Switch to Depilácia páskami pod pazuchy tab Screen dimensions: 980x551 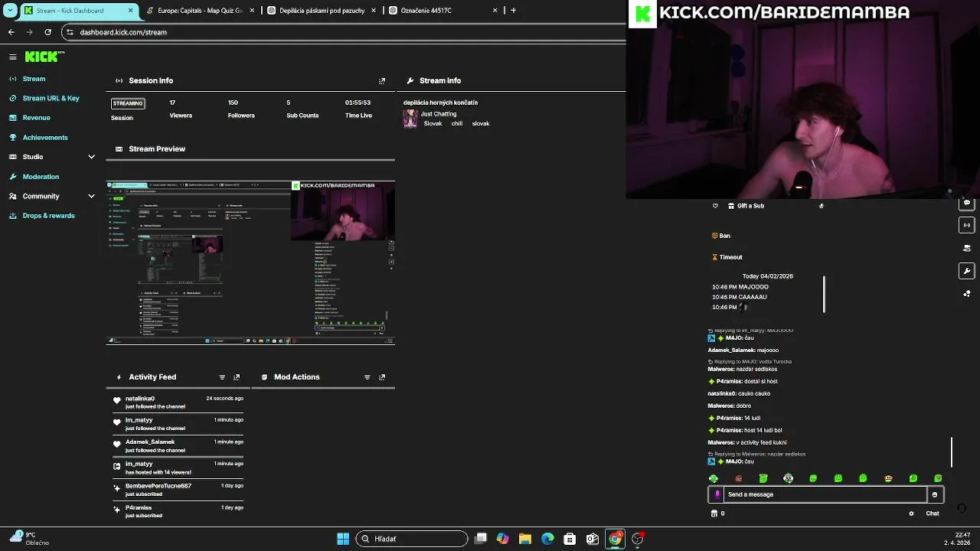[x=322, y=11]
